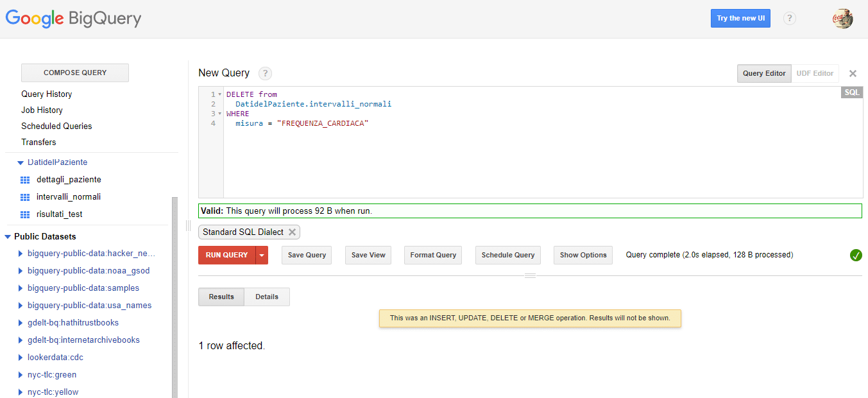Open Job History
868x398 pixels.
[x=42, y=110]
